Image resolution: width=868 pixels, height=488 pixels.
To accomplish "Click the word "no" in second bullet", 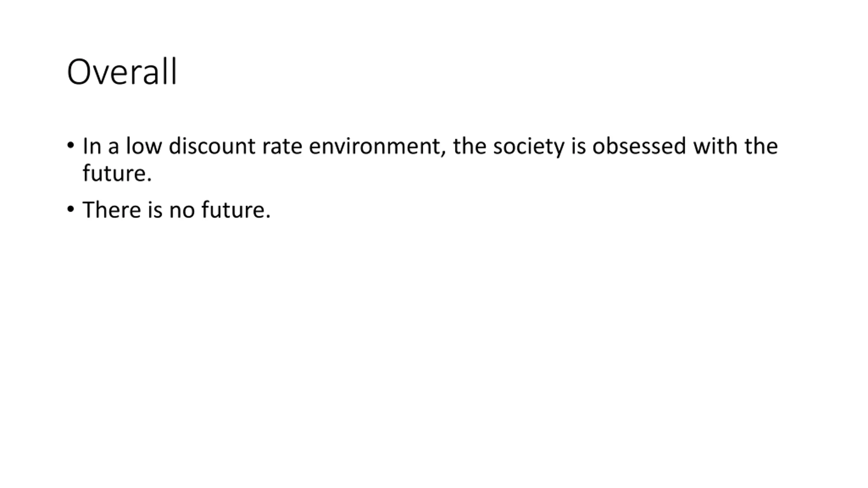I will (182, 210).
